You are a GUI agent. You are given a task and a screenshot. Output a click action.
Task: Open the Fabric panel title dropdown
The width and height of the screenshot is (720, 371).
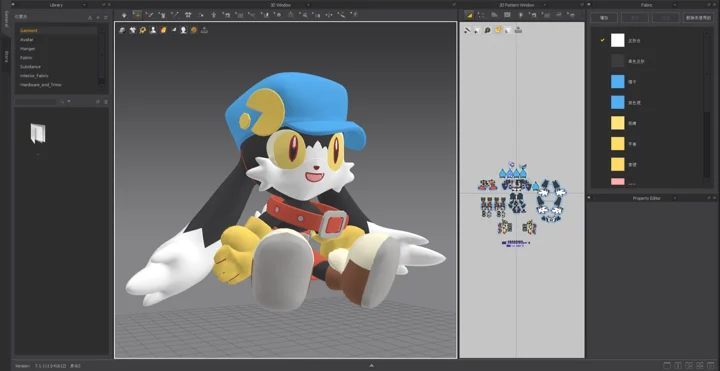tap(675, 5)
